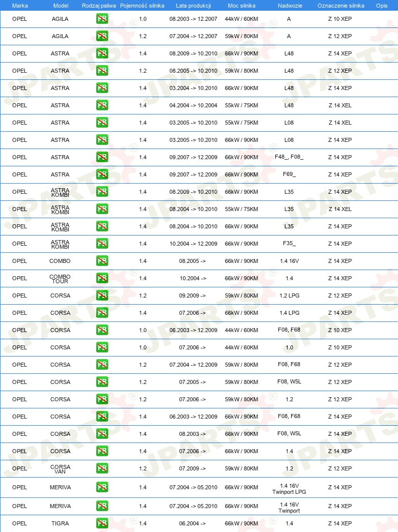Click the F69_ body code cell

pos(289,174)
